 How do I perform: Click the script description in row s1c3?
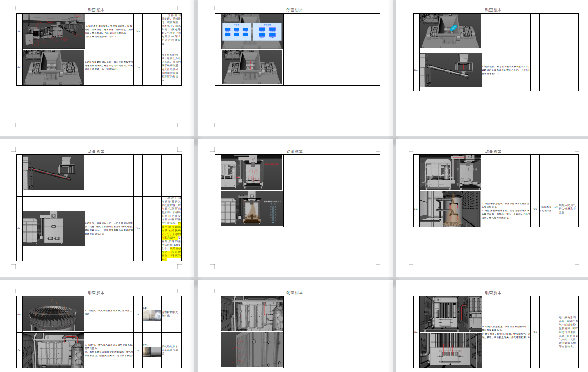[x=109, y=32]
